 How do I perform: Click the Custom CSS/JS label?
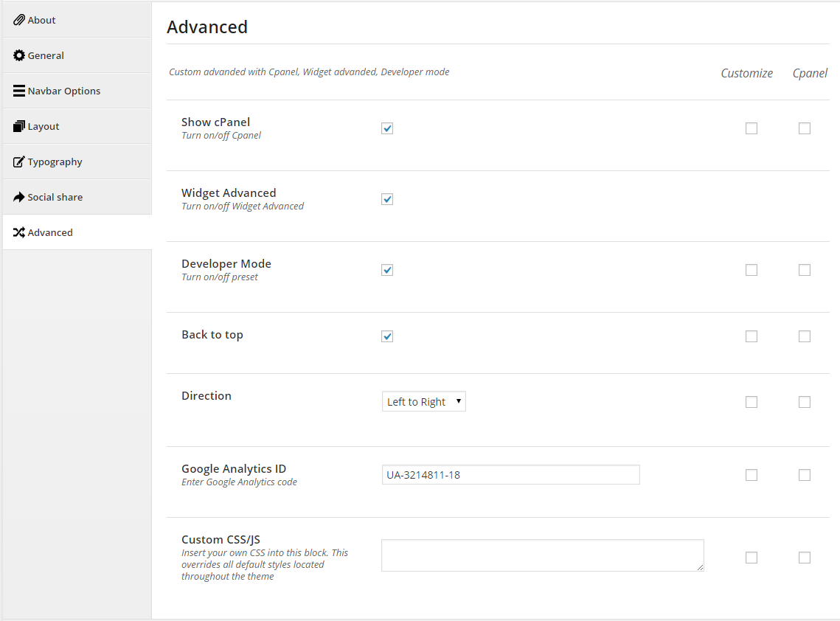(x=221, y=540)
